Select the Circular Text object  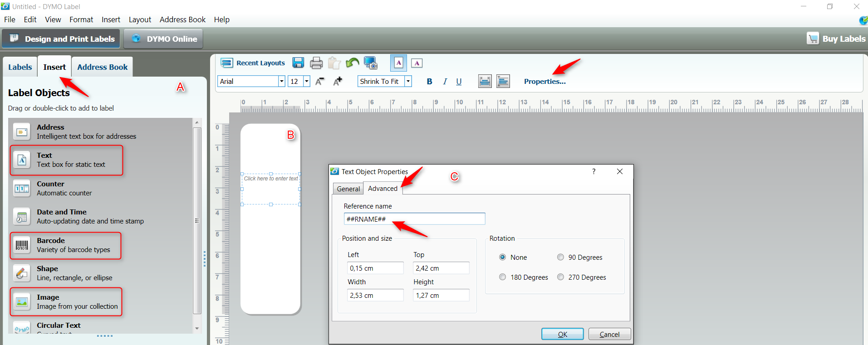coord(100,327)
